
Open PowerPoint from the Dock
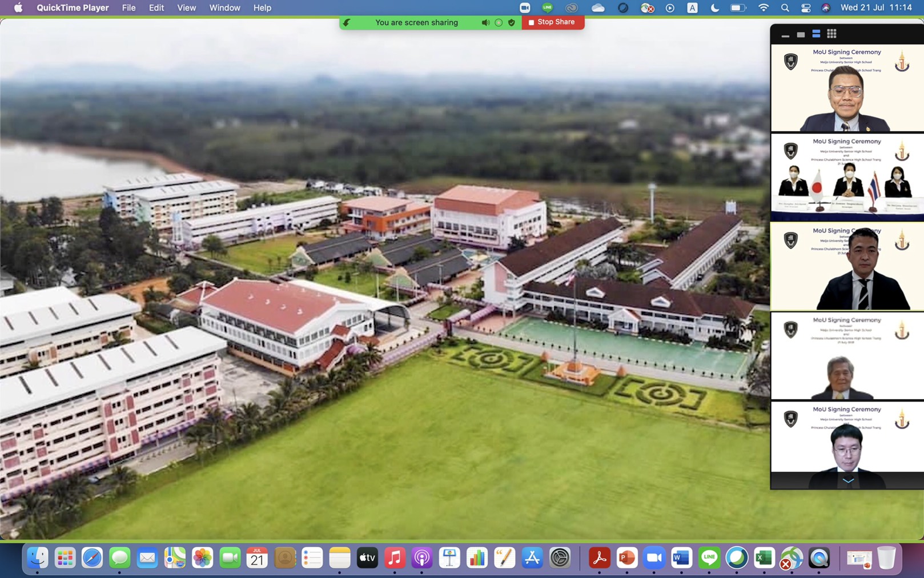[626, 558]
